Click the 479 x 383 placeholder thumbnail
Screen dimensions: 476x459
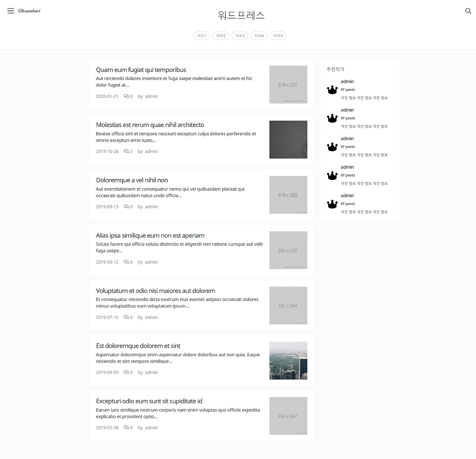click(x=288, y=195)
